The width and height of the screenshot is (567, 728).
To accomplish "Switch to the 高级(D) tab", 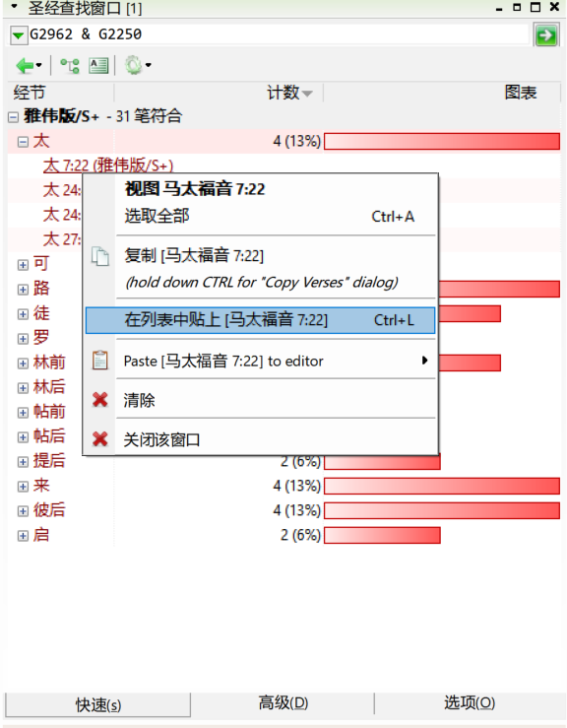I will tap(283, 703).
